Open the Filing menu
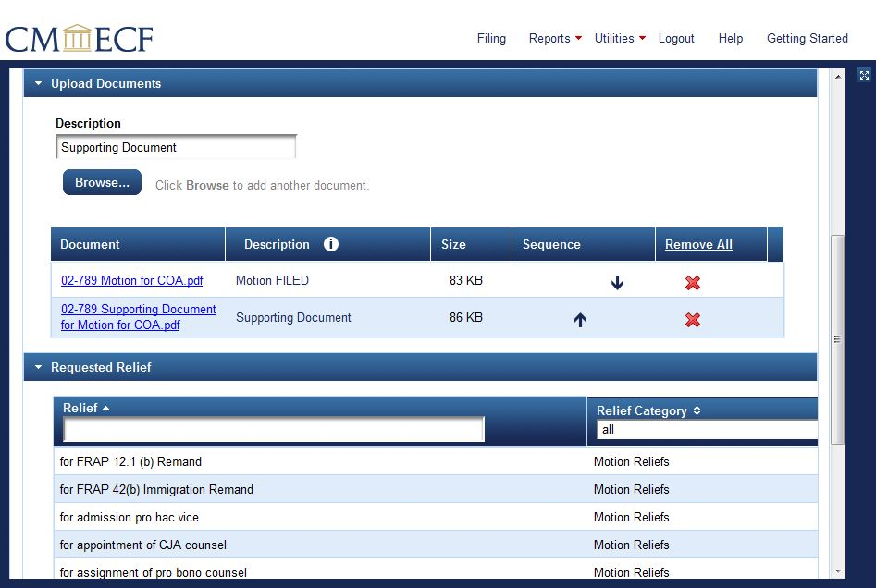 [491, 38]
